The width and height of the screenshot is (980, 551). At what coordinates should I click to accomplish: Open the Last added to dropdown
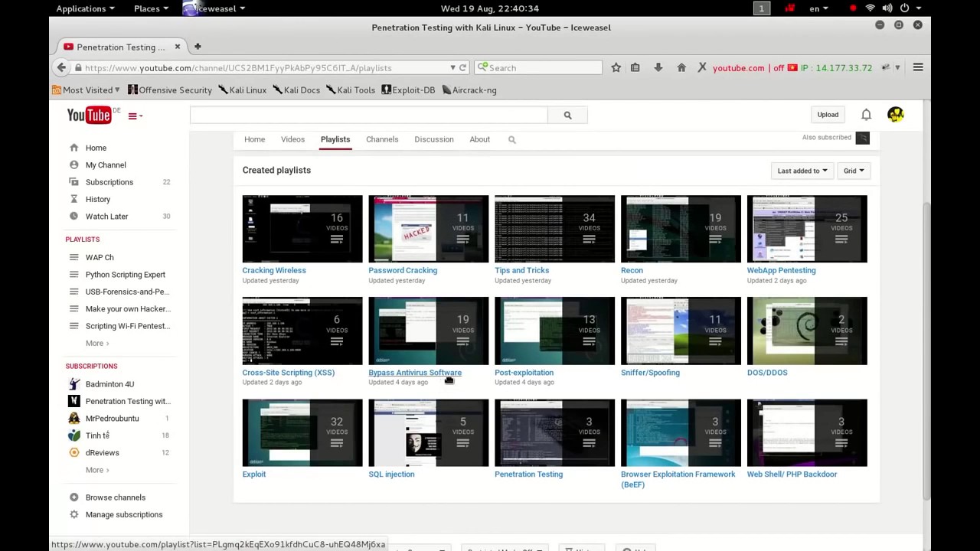point(802,171)
